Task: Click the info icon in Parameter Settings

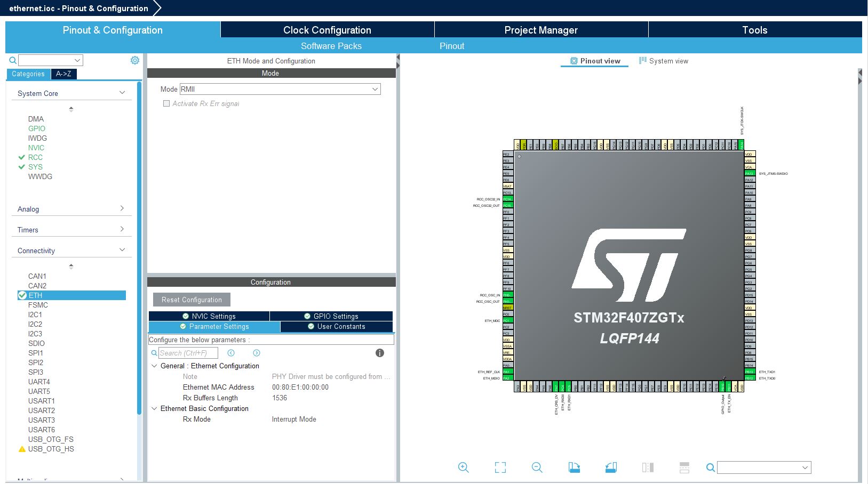Action: pos(380,352)
